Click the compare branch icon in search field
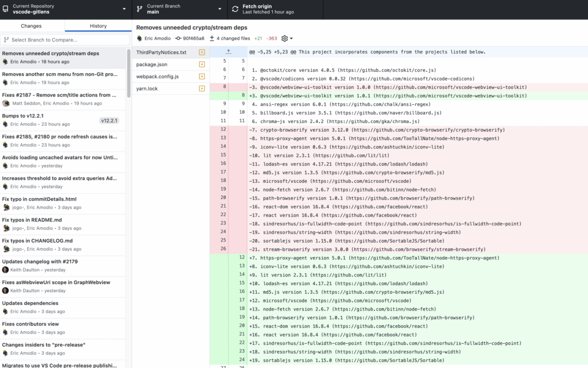The width and height of the screenshot is (588, 368). [x=6, y=40]
